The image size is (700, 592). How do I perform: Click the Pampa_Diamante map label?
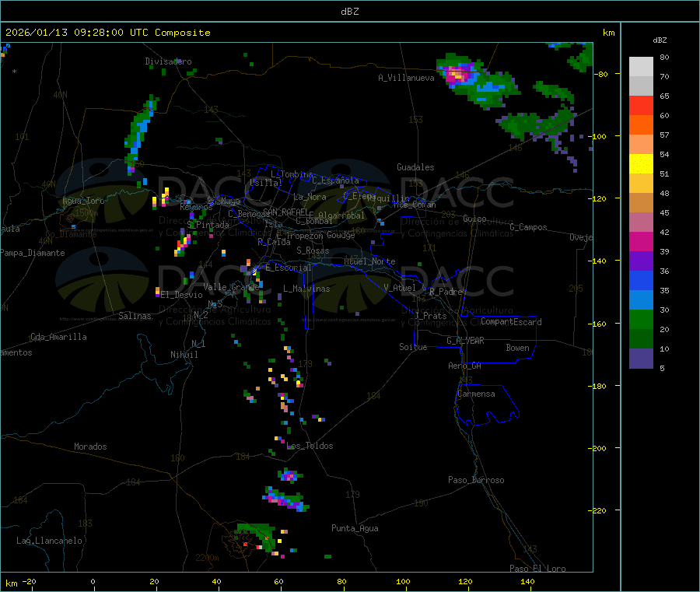[x=33, y=253]
